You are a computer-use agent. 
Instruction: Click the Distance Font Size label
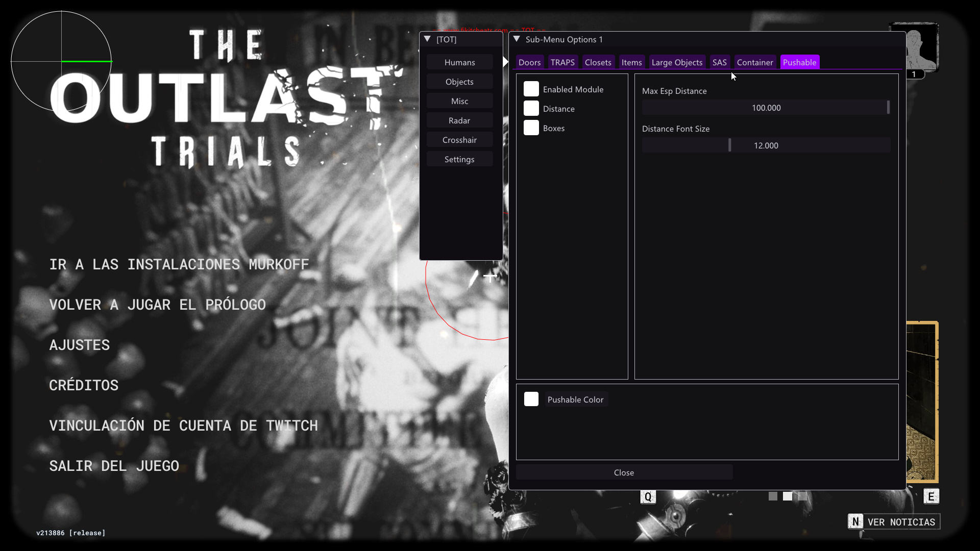click(676, 129)
